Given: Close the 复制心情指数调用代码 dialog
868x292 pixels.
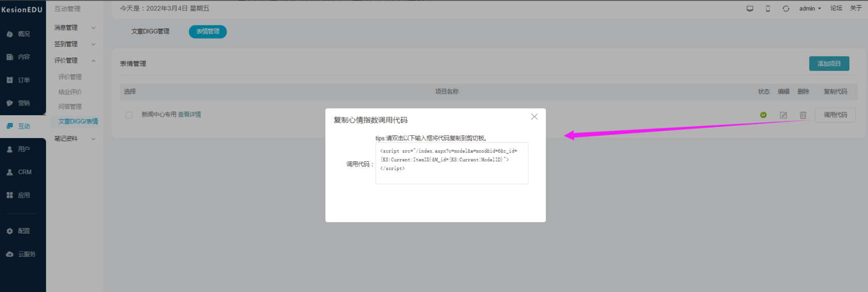Looking at the screenshot, I should tap(534, 117).
